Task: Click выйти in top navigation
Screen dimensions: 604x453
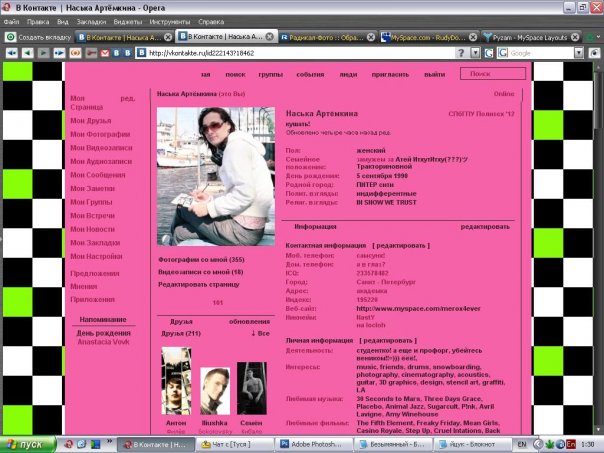Action: [x=435, y=74]
